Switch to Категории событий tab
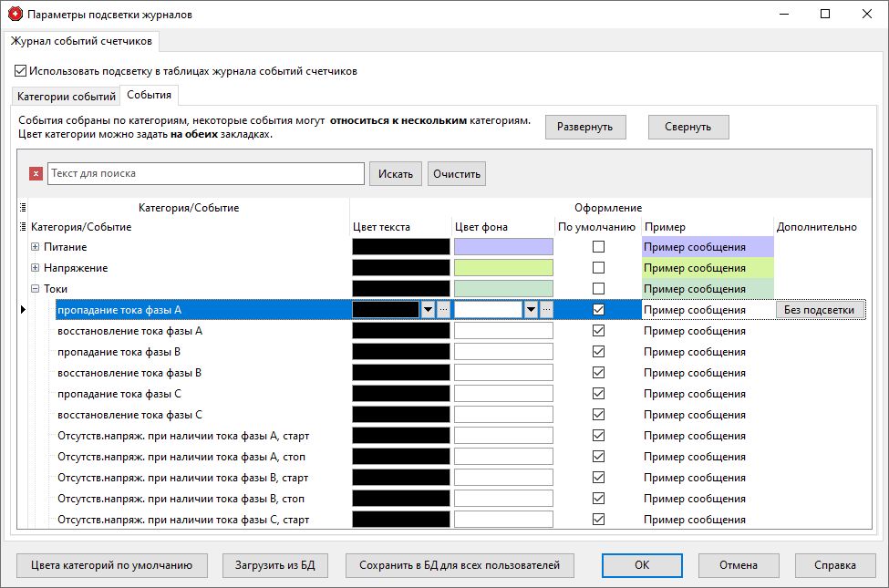Screen dimensions: 889x588 [67, 97]
